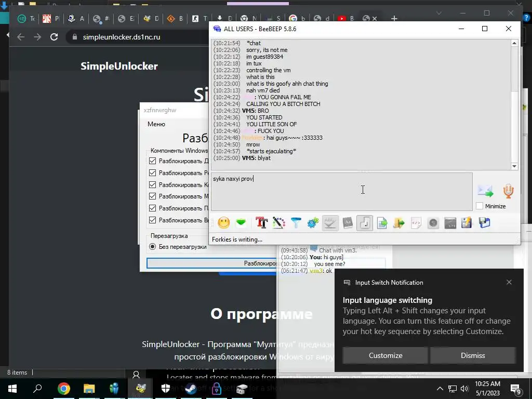Click the green arrow envelope toolbar icon
The width and height of the screenshot is (532, 399).
241,222
